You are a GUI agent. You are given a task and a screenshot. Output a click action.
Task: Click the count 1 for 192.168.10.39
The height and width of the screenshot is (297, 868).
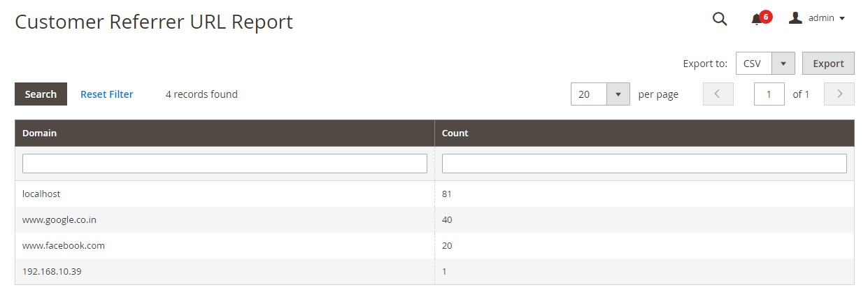point(444,271)
